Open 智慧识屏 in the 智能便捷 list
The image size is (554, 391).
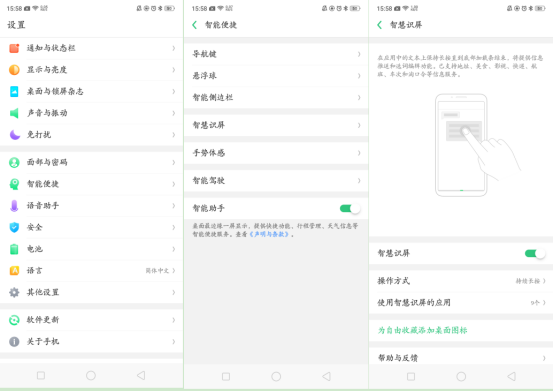[276, 125]
